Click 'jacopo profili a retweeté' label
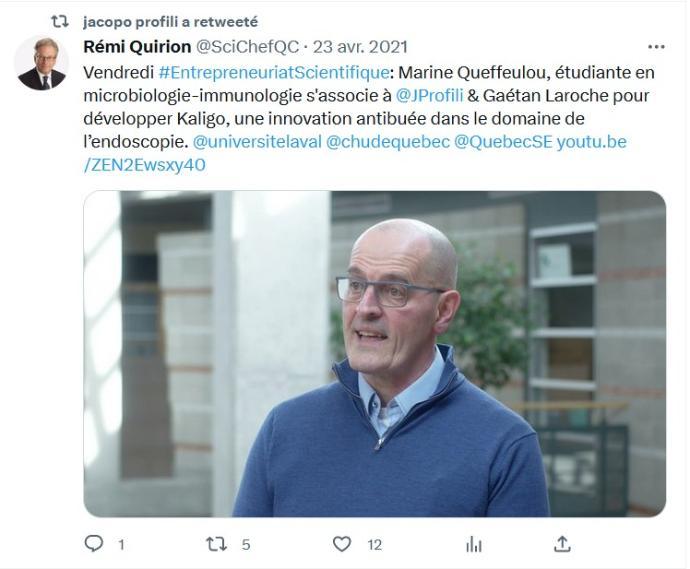This screenshot has width=690, height=569. coord(170,22)
